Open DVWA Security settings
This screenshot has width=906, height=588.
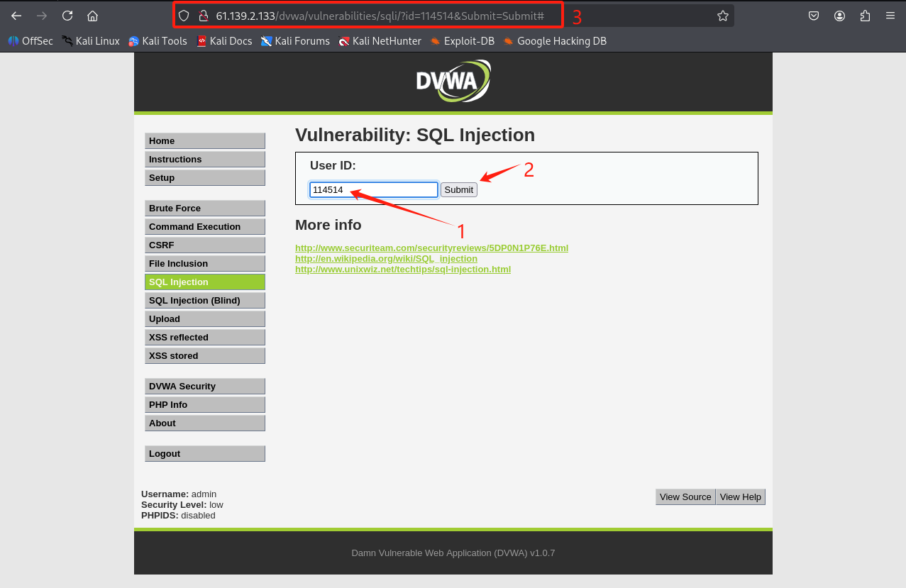coord(205,386)
